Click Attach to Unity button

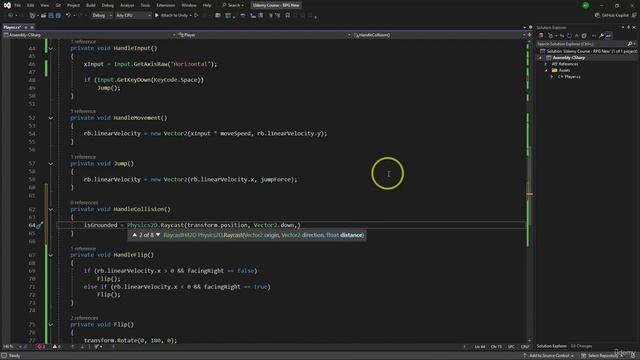pos(173,16)
